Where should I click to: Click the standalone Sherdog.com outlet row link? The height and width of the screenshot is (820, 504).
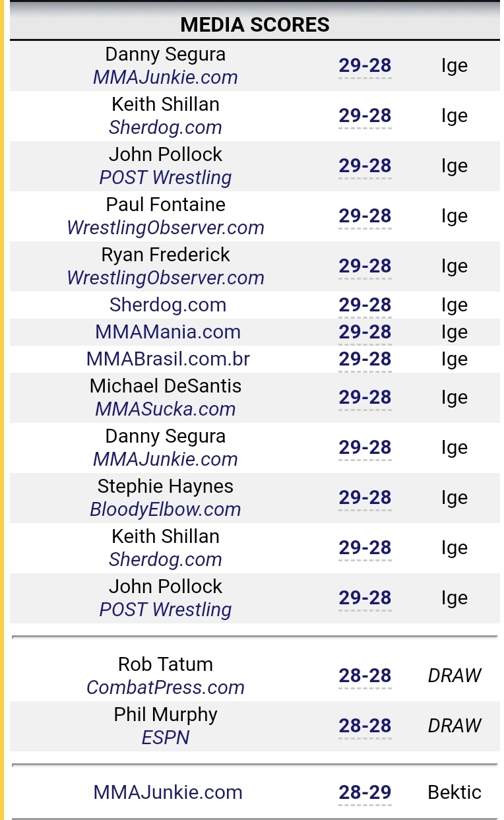click(168, 305)
